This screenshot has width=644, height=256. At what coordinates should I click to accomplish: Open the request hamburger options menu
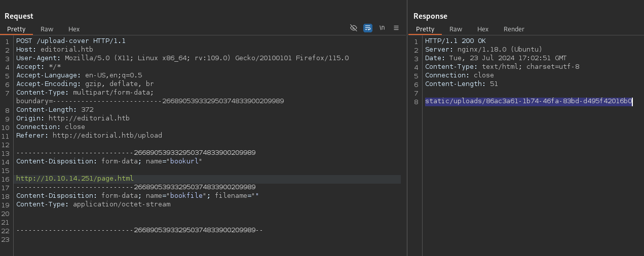click(396, 28)
